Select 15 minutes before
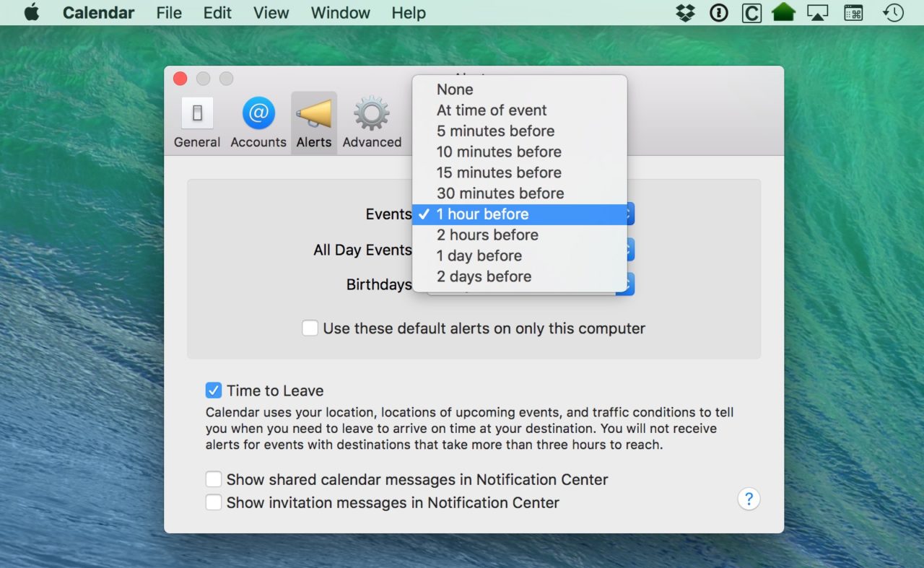The height and width of the screenshot is (568, 924). click(520, 172)
